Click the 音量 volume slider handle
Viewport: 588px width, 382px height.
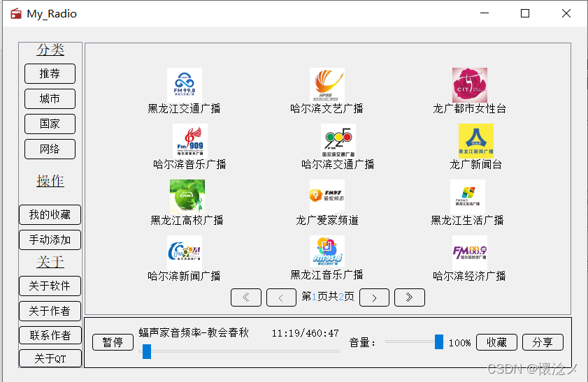coord(439,341)
